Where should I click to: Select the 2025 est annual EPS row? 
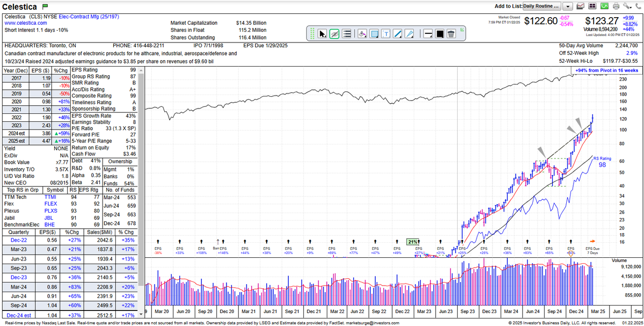35,140
